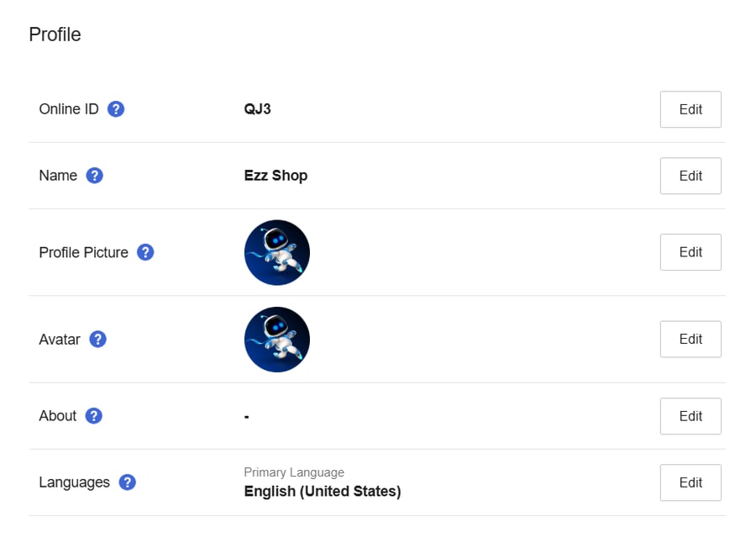
Task: Open the About help question mark icon
Action: click(x=94, y=415)
